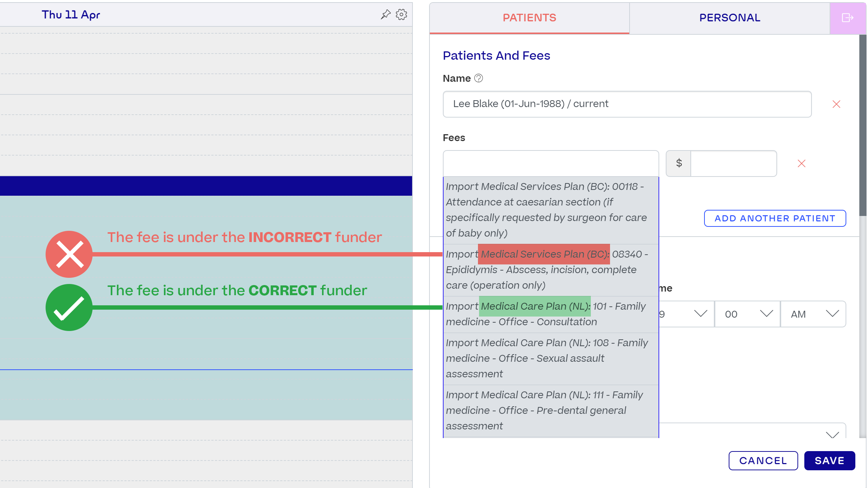
Task: Click the red incorrect-funder cross icon
Action: point(69,254)
